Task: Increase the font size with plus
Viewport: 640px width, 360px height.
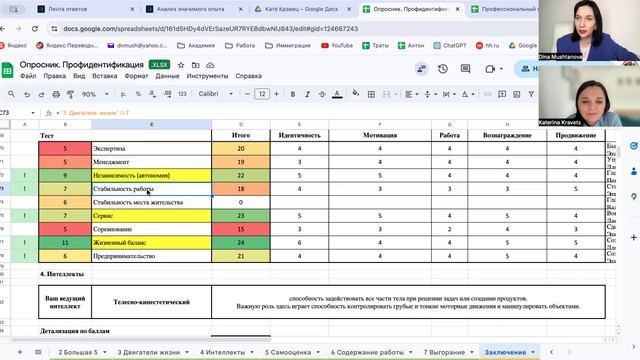Action: (x=276, y=94)
